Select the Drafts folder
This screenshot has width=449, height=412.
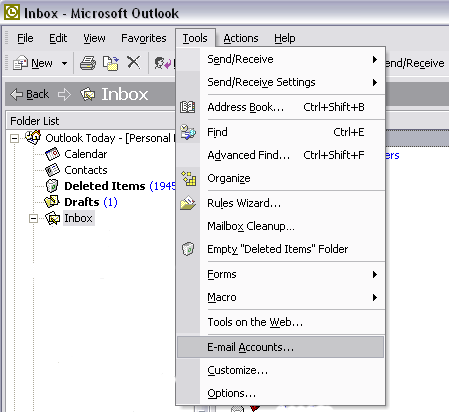click(x=82, y=202)
